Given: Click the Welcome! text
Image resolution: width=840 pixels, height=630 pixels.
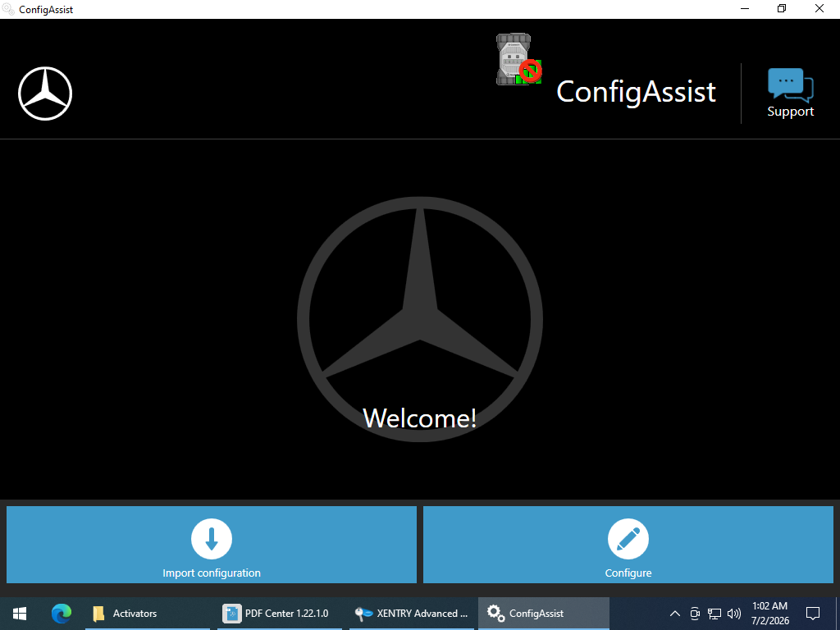Looking at the screenshot, I should coord(419,418).
